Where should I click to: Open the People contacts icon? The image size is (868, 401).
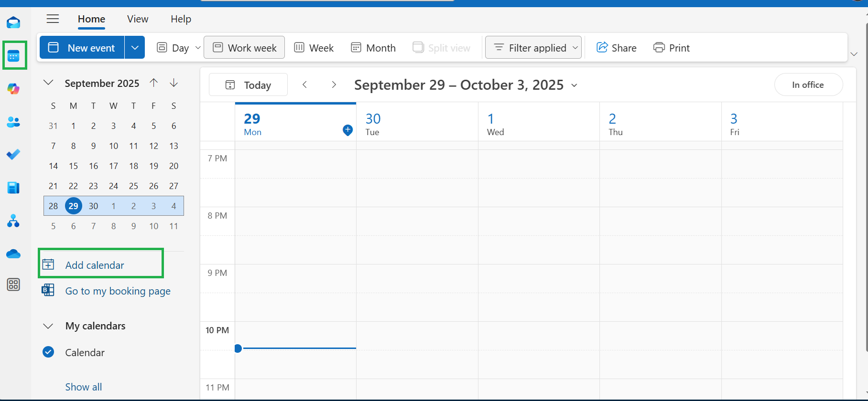13,122
